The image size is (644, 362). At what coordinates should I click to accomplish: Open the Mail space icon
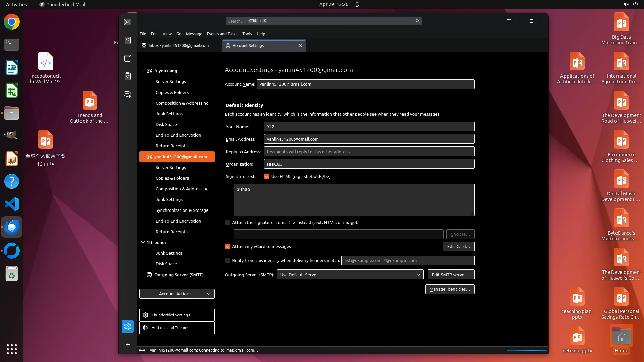(128, 22)
